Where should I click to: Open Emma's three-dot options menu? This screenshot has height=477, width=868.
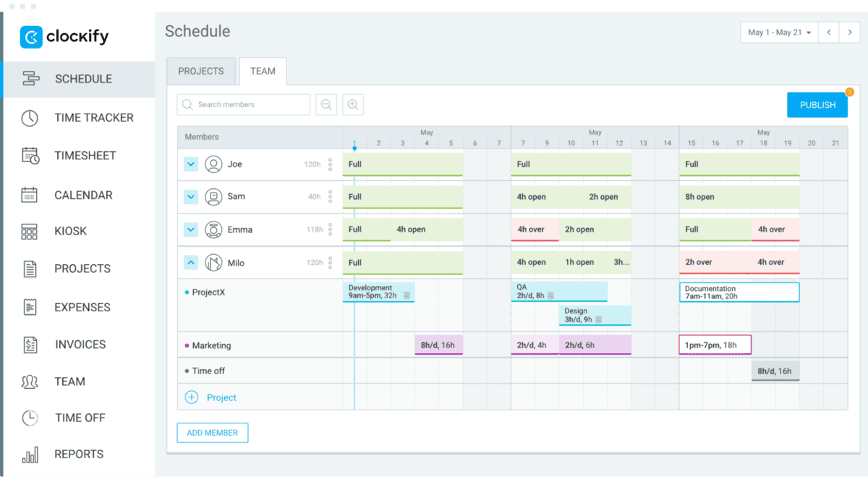(x=331, y=229)
